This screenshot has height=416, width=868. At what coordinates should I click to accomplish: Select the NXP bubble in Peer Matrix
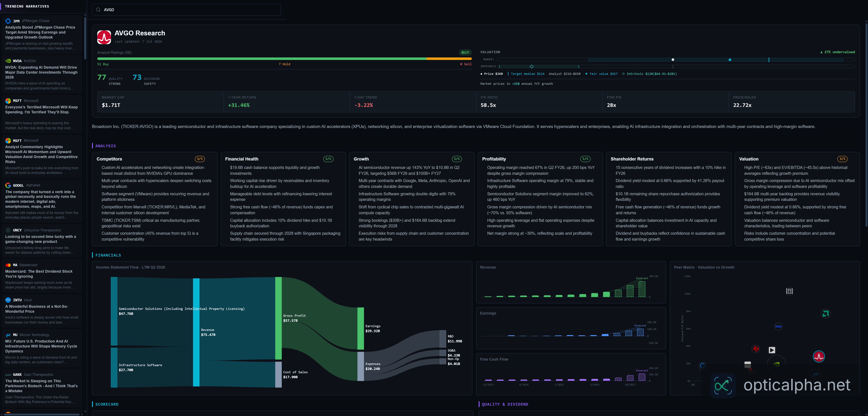[x=747, y=365]
